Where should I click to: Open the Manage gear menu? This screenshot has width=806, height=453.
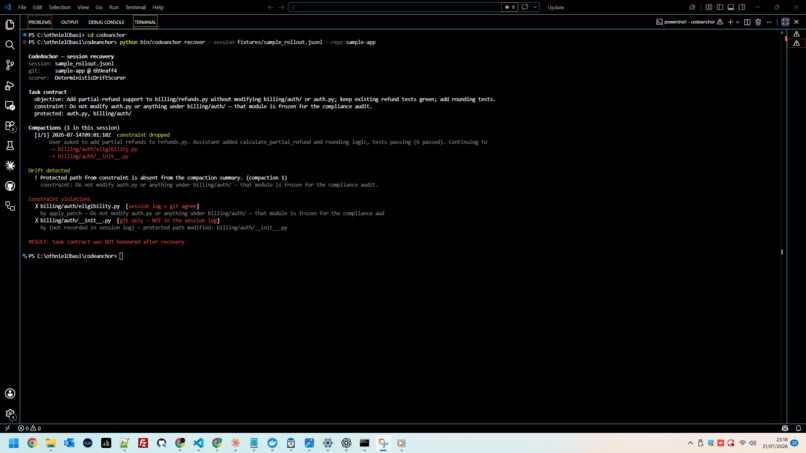tap(10, 414)
